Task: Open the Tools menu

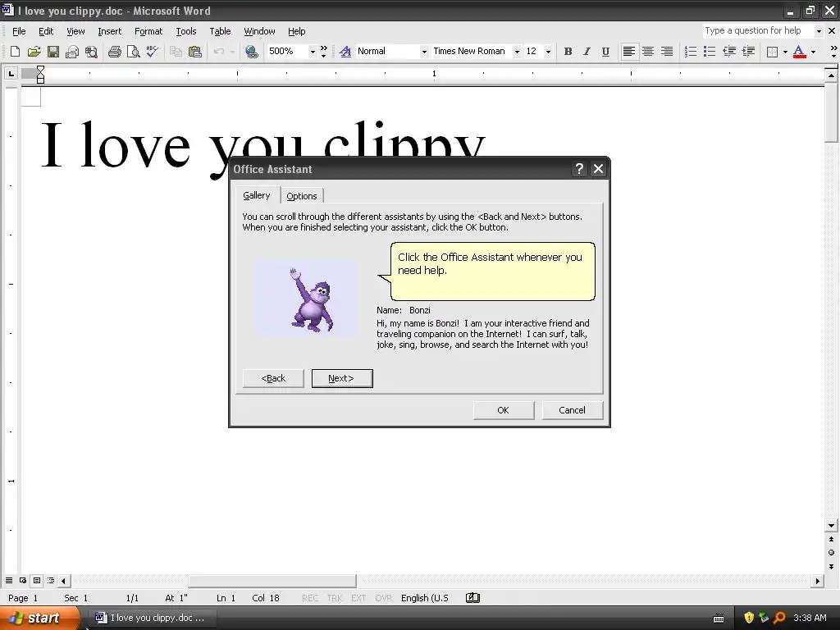Action: pyautogui.click(x=186, y=31)
